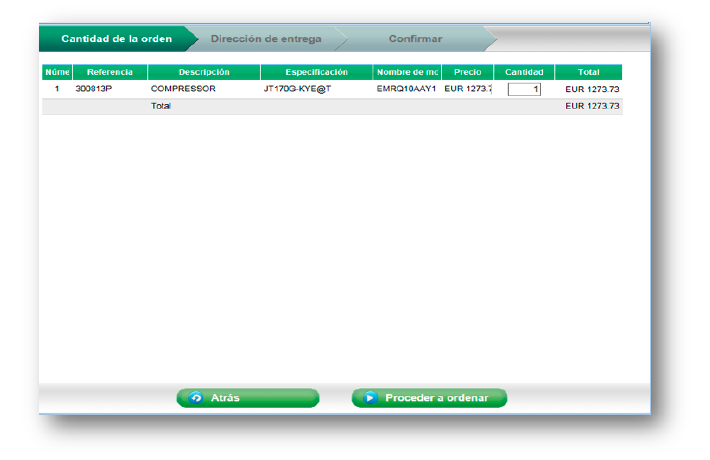Sort by the Referencia column header
710x460 pixels.
110,72
